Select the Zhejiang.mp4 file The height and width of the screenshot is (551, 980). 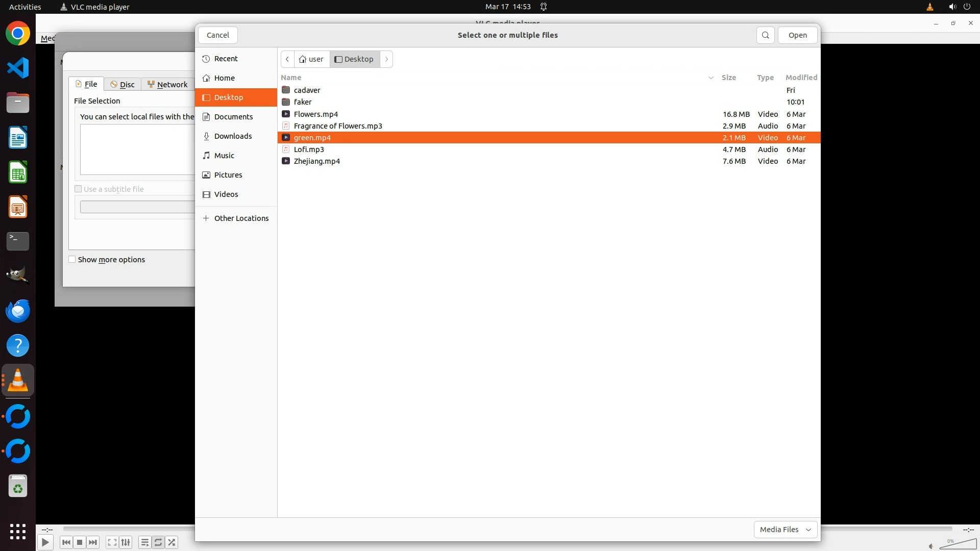click(x=316, y=161)
